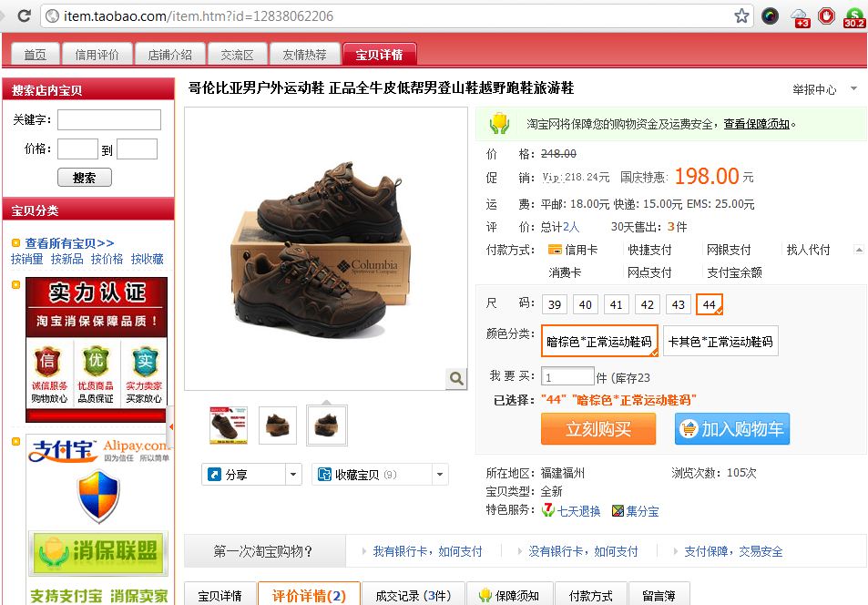Image resolution: width=868 pixels, height=605 pixels.
Task: Focus the 我要买 quantity input field
Action: point(567,376)
